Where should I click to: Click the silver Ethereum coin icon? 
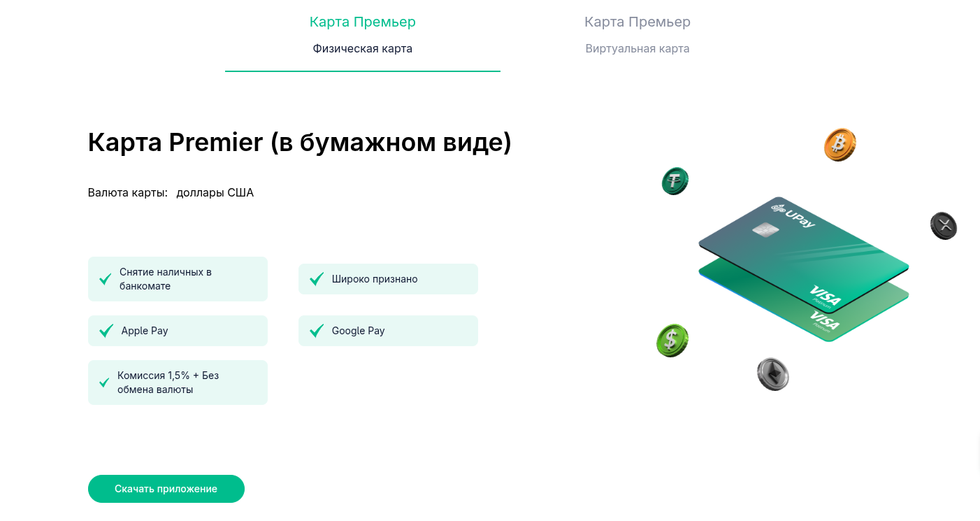pos(772,374)
